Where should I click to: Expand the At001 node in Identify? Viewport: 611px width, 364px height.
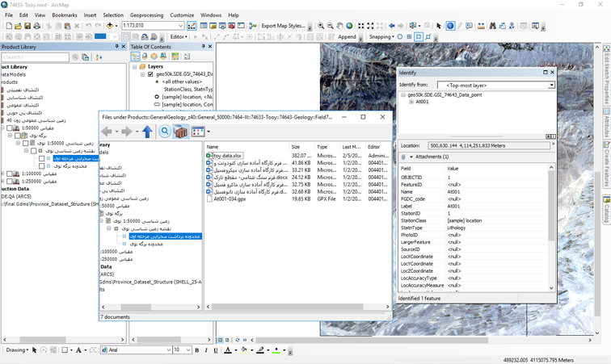[411, 102]
